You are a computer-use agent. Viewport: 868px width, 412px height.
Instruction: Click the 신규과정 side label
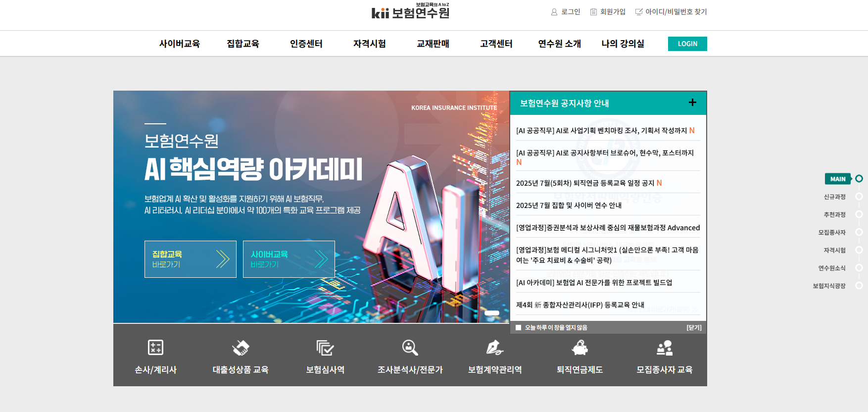pyautogui.click(x=834, y=197)
